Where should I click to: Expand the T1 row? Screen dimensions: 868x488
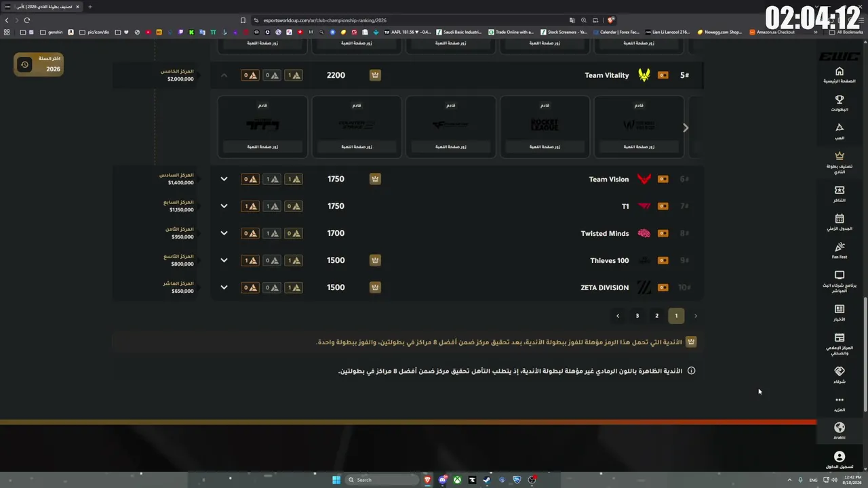tap(224, 206)
